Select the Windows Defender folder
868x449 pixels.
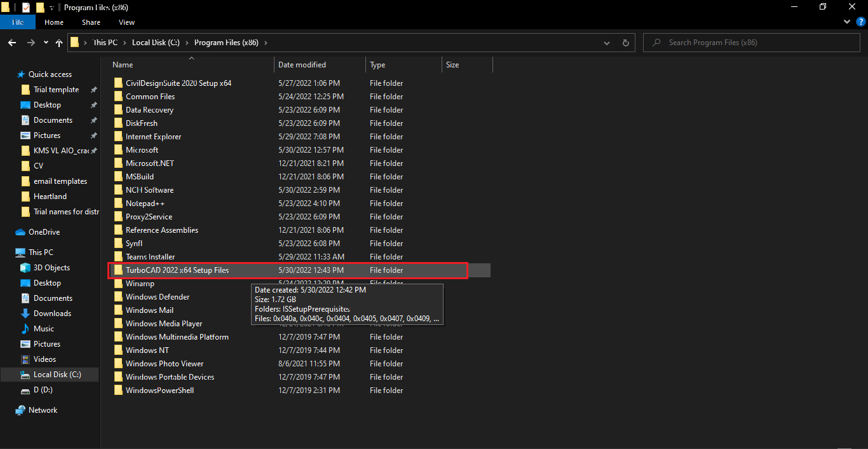(x=158, y=297)
